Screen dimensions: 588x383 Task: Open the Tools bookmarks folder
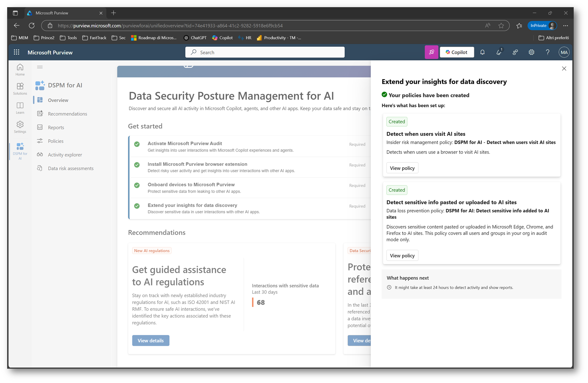point(68,38)
